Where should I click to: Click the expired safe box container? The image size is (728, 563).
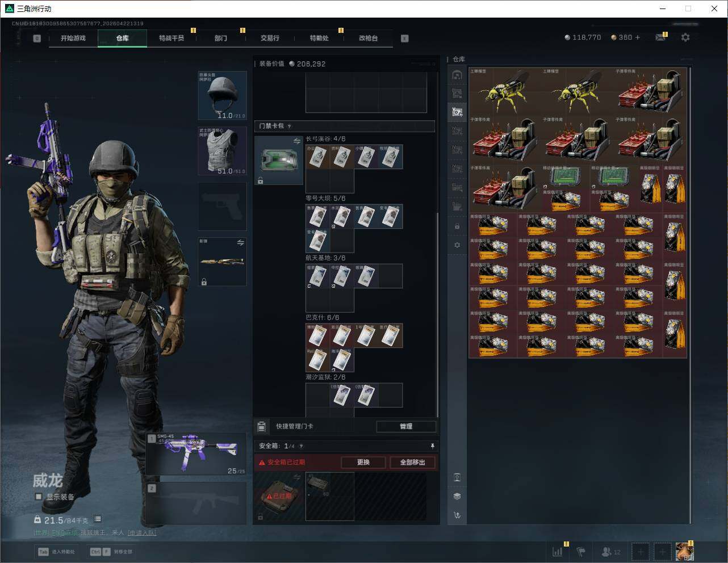point(278,496)
